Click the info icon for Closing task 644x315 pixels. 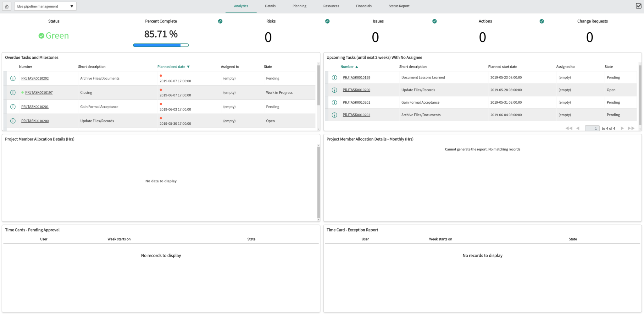13,92
